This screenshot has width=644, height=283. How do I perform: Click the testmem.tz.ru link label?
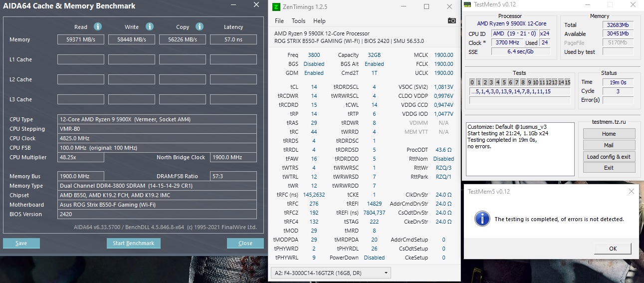click(609, 122)
